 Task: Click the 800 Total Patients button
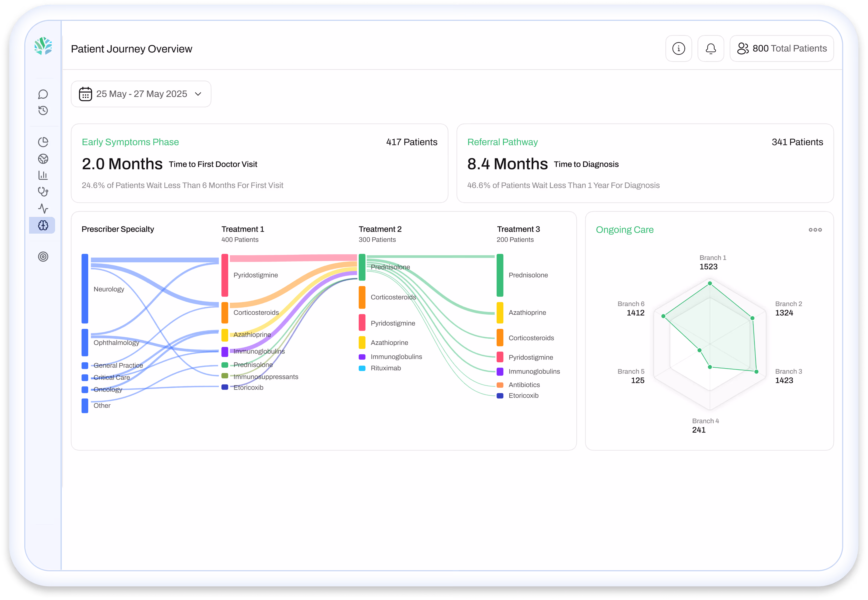click(781, 49)
